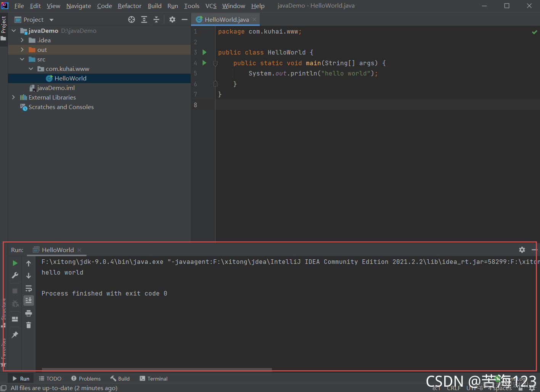Print console output with printer icon

pyautogui.click(x=29, y=313)
